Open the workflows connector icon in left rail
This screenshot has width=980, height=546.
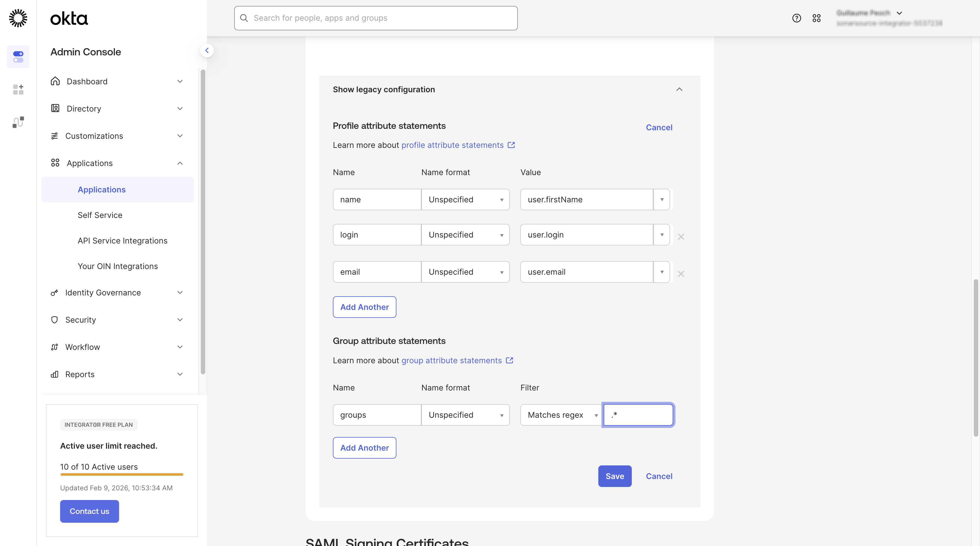tap(18, 122)
